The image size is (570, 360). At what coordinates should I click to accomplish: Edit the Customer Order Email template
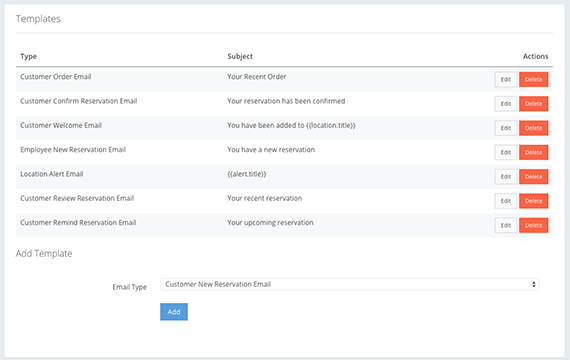pos(506,79)
